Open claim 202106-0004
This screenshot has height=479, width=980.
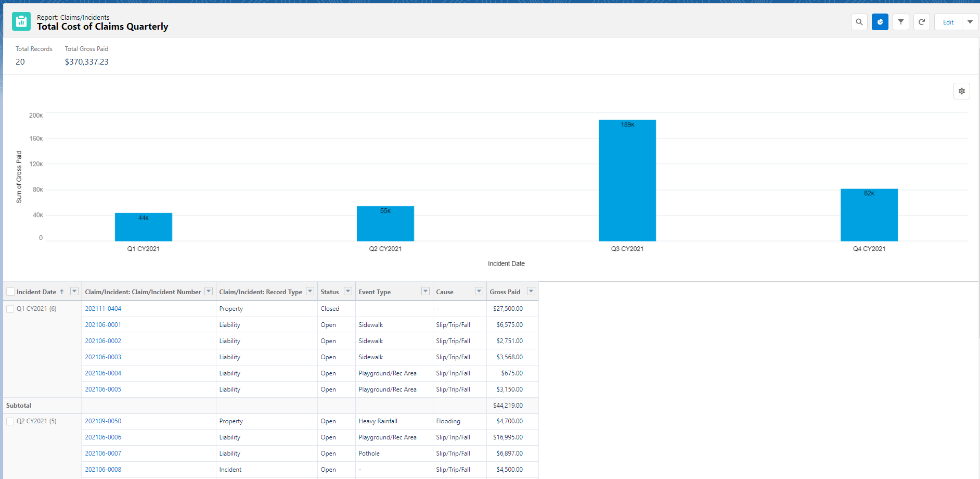click(x=103, y=373)
